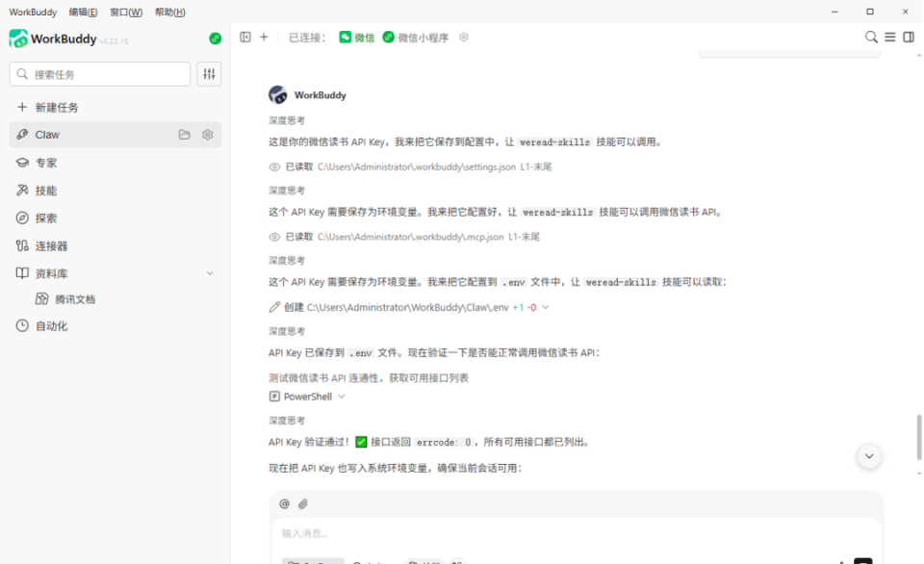
Task: Open the 编辑(E) menu
Action: 83,12
